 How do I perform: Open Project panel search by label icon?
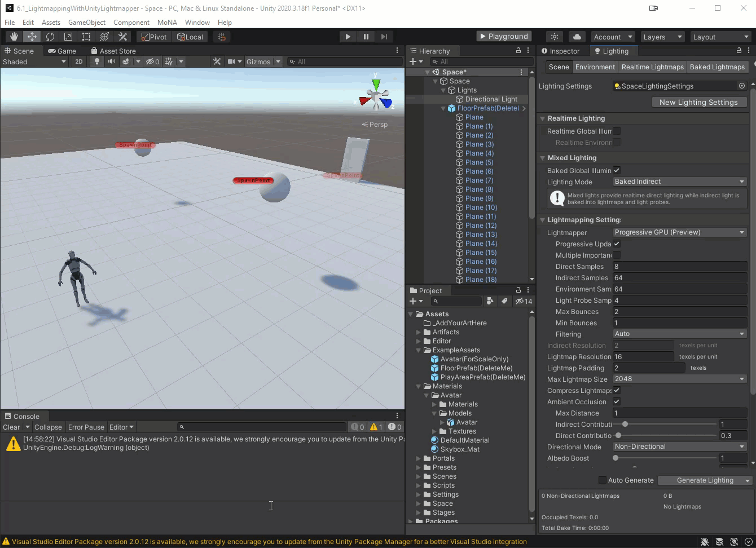click(x=505, y=301)
